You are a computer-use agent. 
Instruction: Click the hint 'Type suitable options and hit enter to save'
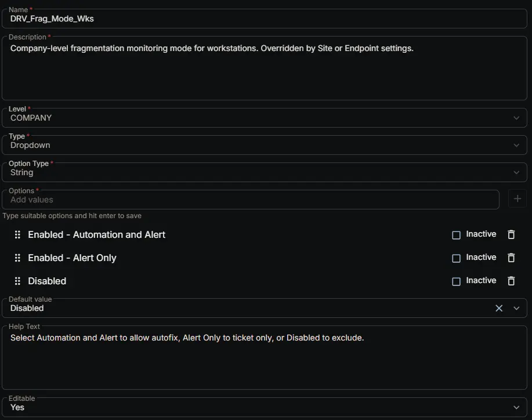(72, 216)
